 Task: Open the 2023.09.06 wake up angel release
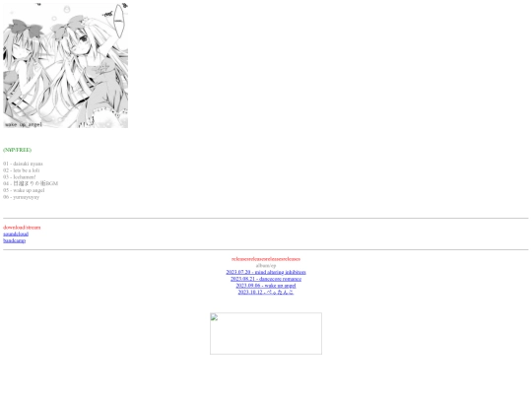266,286
